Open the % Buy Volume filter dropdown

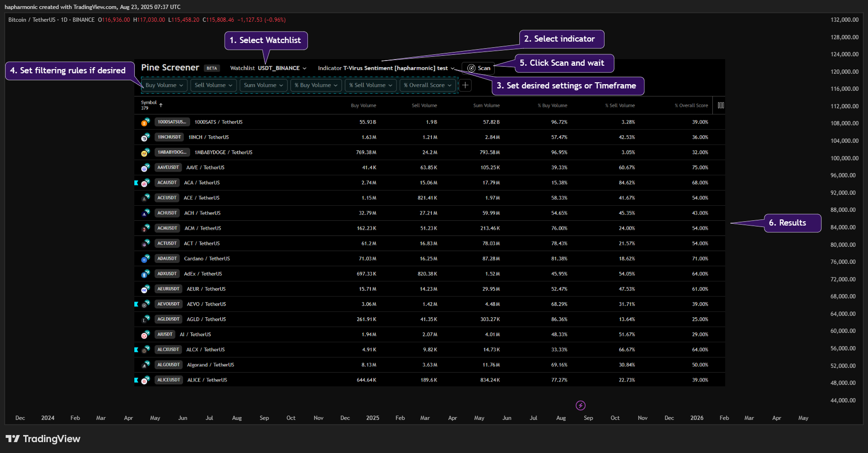316,85
